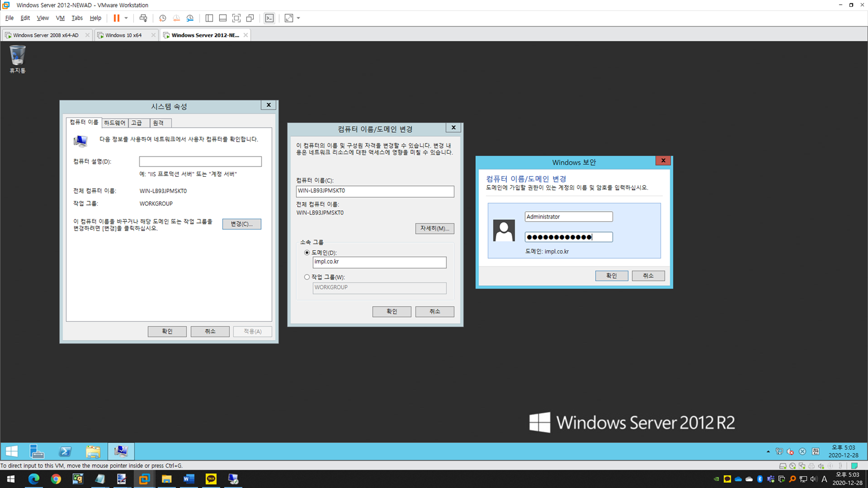Click 취소 in the 시스템 속성 window

click(210, 332)
